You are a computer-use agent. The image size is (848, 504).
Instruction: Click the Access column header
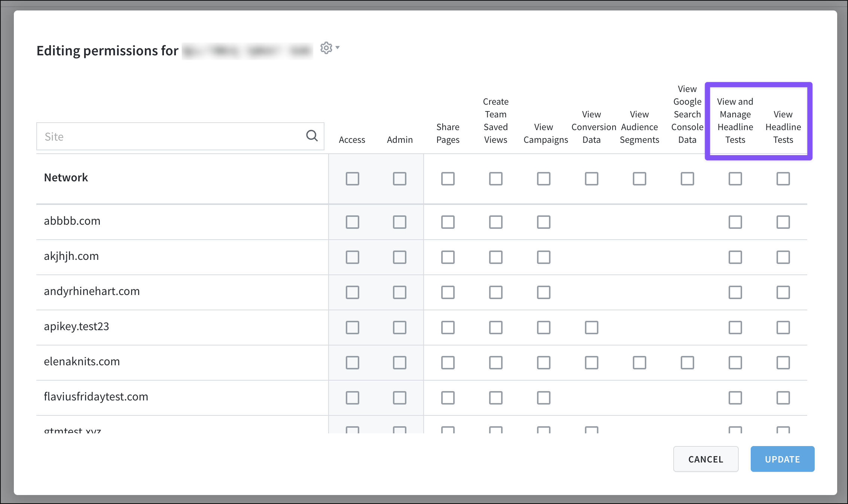(352, 140)
